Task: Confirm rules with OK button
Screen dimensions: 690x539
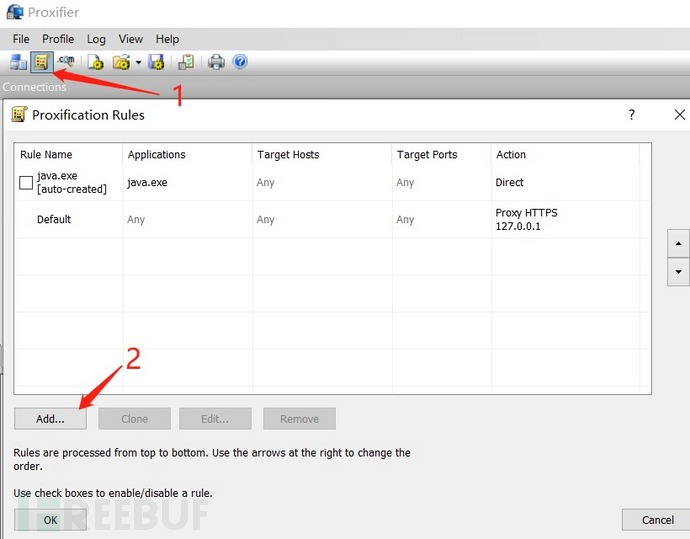Action: click(x=50, y=520)
